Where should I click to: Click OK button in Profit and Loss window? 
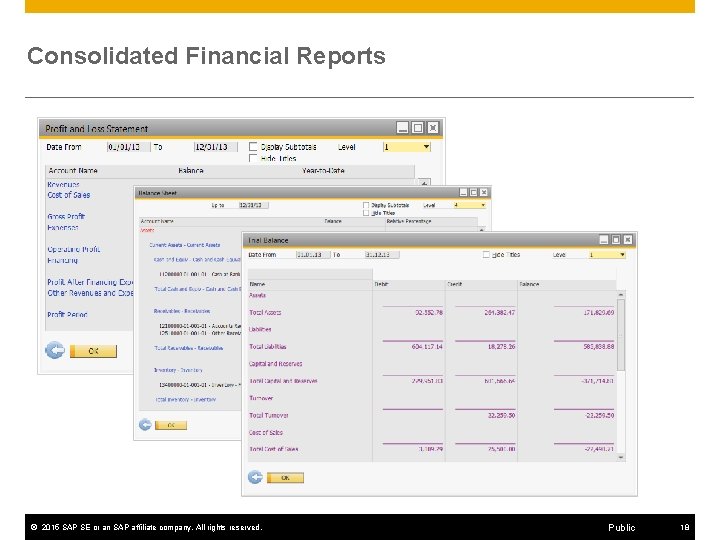coord(93,351)
